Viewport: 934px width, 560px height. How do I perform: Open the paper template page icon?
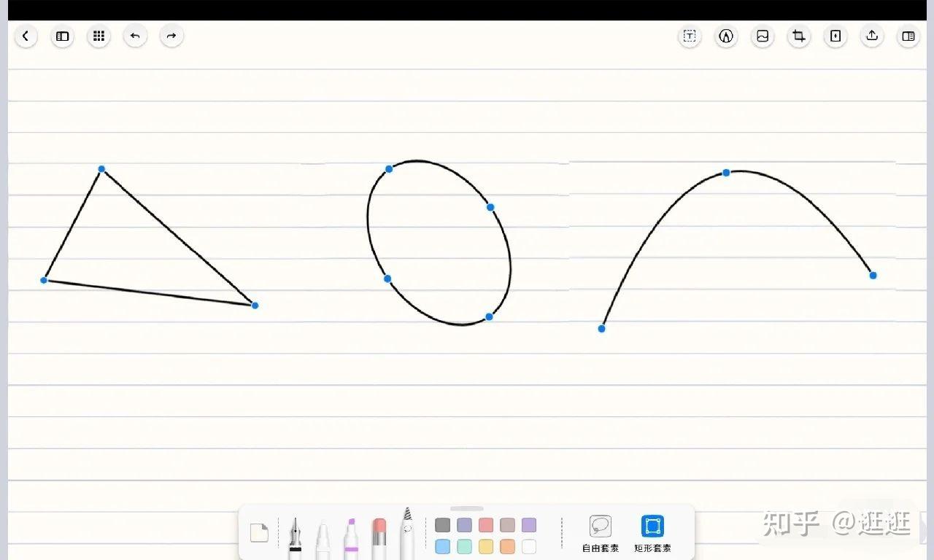coord(259,533)
